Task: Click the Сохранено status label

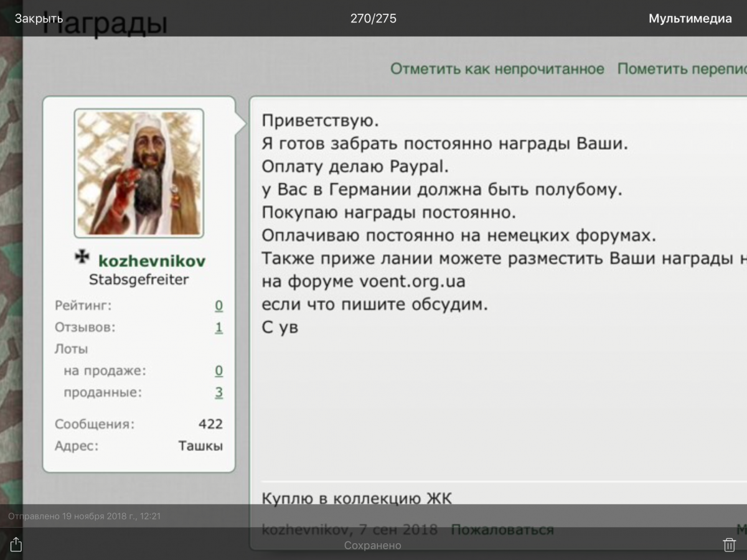Action: (373, 546)
